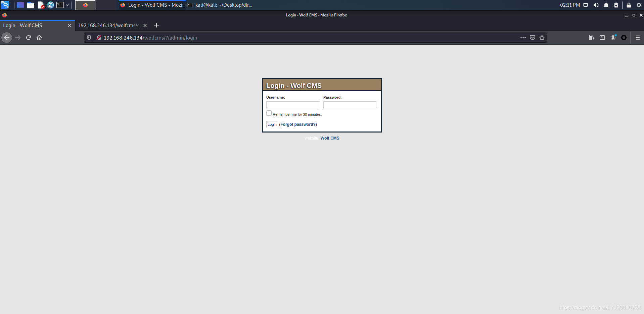Open the Forgot password? link
The image size is (644, 314).
pos(298,124)
